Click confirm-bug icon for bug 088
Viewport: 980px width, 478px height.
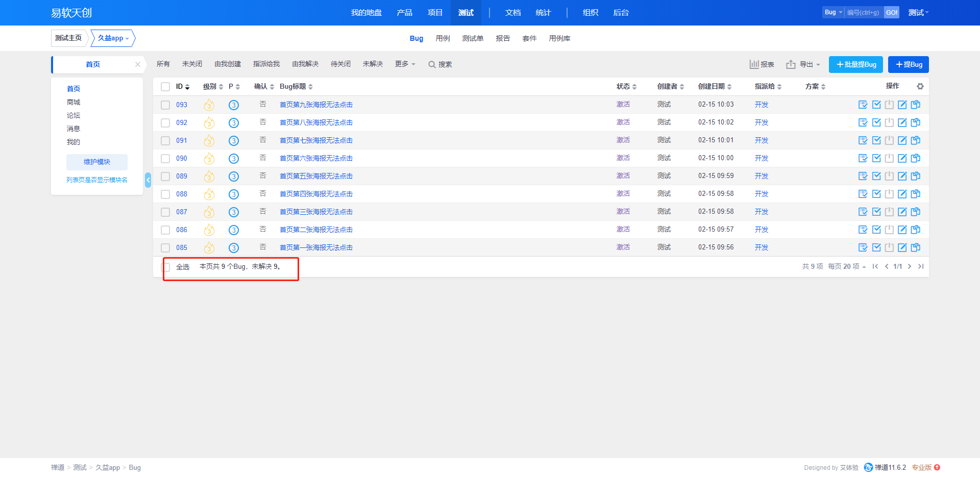point(863,194)
